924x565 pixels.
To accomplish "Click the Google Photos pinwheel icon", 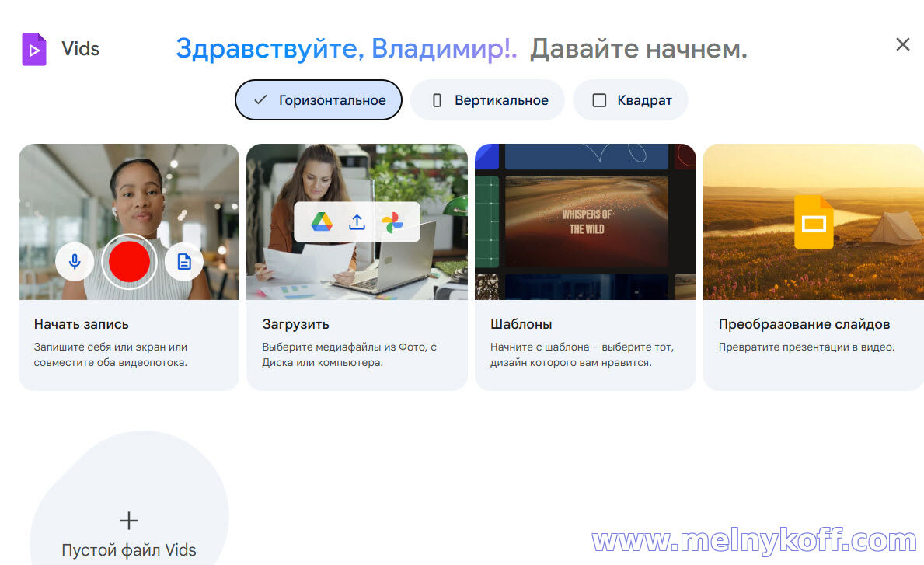I will pyautogui.click(x=392, y=221).
